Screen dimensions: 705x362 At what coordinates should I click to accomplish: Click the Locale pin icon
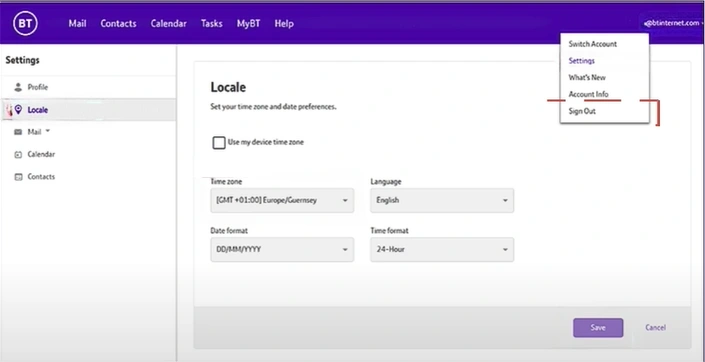[x=18, y=109]
